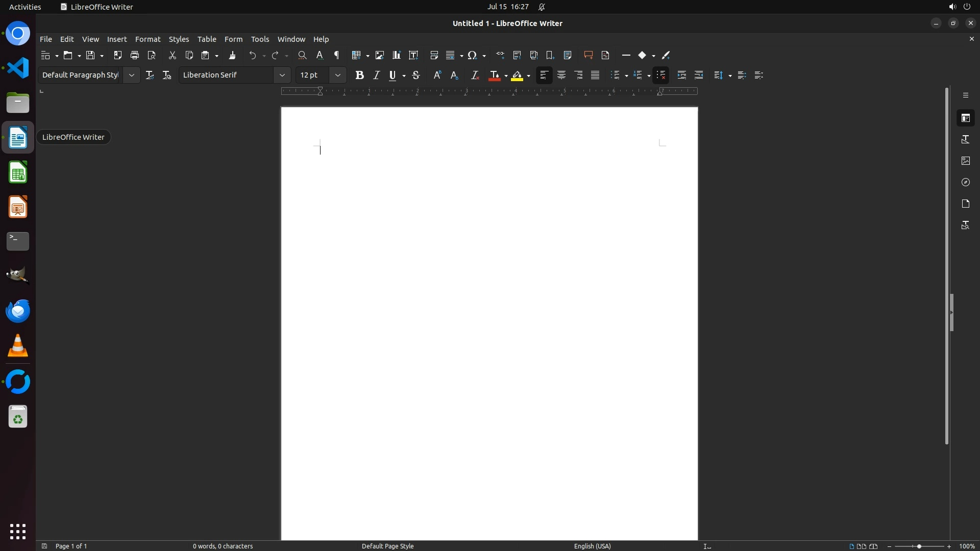Open the Navigator compass in sidebar
This screenshot has height=551, width=980.
click(x=965, y=182)
